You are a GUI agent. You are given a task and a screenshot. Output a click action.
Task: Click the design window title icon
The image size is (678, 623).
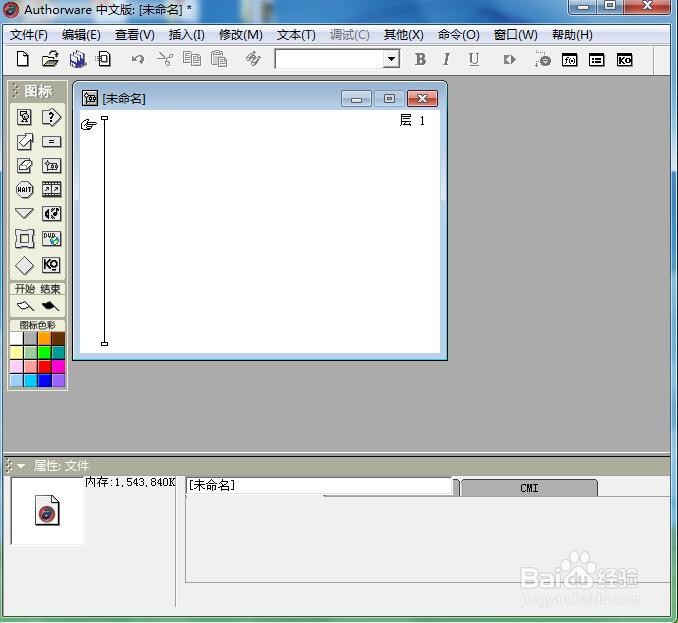pos(90,98)
